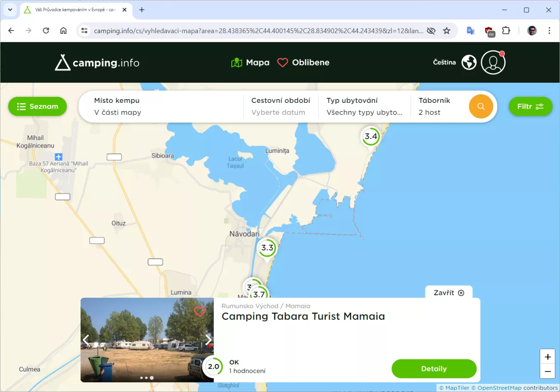
Task: Select the 3.4 rated campsite marker
Action: pos(370,137)
